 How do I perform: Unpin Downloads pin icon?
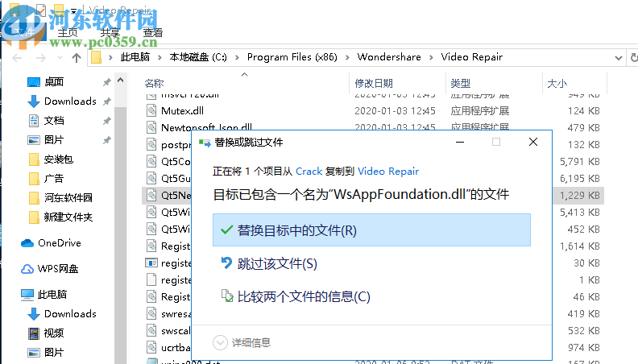106,101
